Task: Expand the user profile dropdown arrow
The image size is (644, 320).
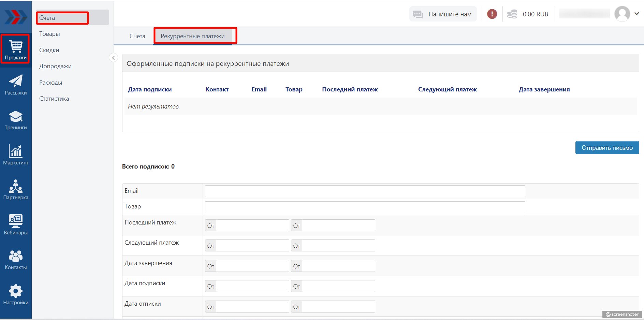Action: coord(636,14)
